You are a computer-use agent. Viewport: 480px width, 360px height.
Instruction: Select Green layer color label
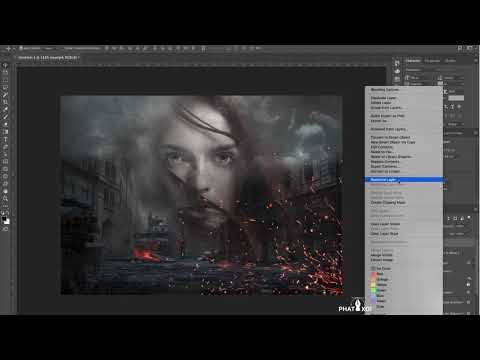coord(379,290)
